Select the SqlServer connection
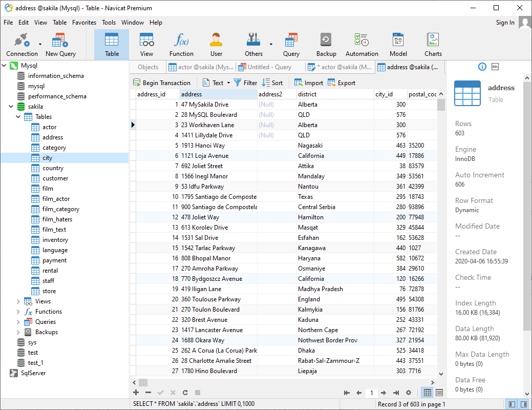Image resolution: width=532 pixels, height=410 pixels. click(33, 373)
